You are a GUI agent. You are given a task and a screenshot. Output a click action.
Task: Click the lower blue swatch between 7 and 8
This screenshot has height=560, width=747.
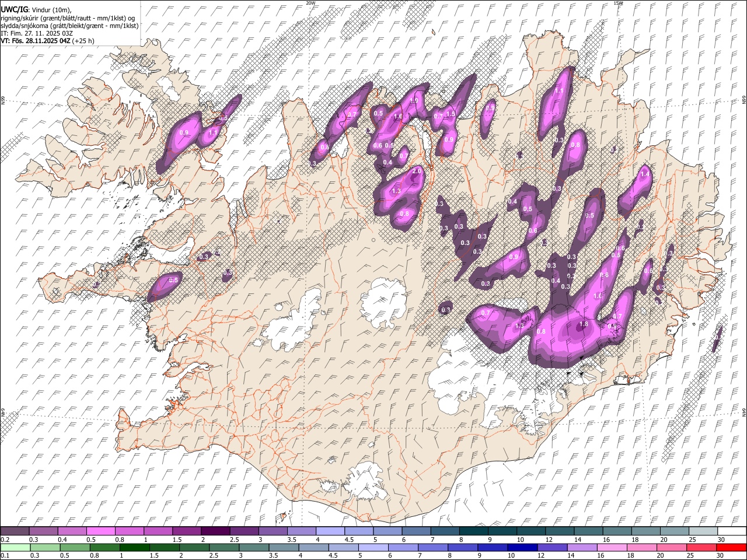pyautogui.click(x=434, y=547)
